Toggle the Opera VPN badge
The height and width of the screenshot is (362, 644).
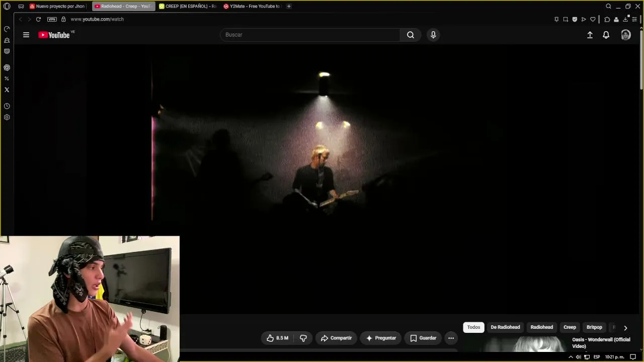(52, 19)
